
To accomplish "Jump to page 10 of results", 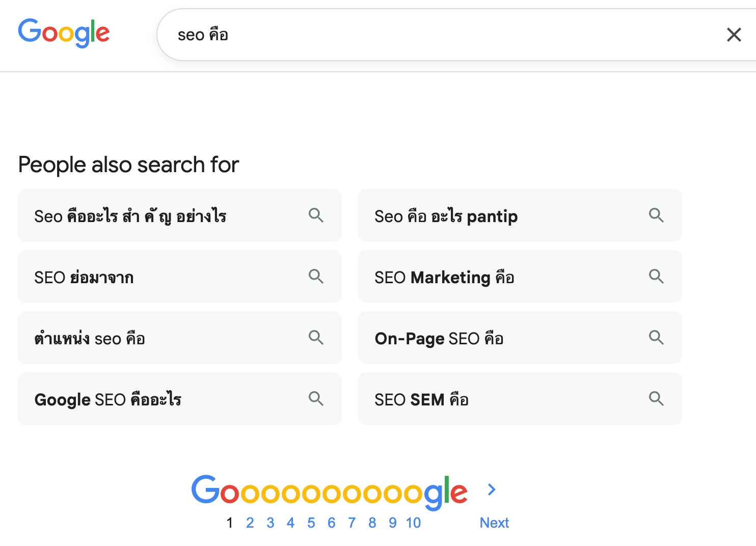I will [413, 522].
